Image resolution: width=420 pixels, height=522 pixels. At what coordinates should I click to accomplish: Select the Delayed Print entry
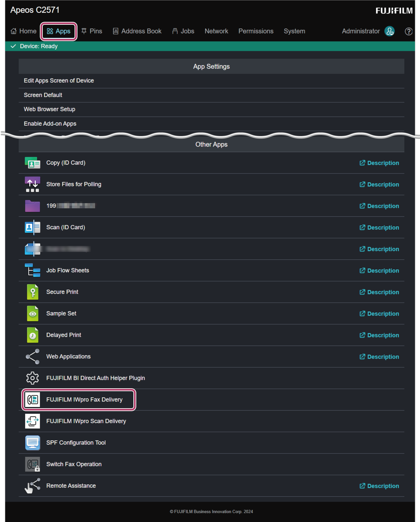tap(64, 335)
